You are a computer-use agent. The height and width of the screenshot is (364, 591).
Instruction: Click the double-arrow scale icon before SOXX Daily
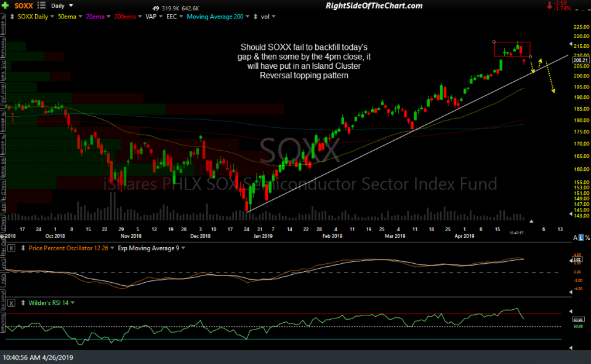12,16
